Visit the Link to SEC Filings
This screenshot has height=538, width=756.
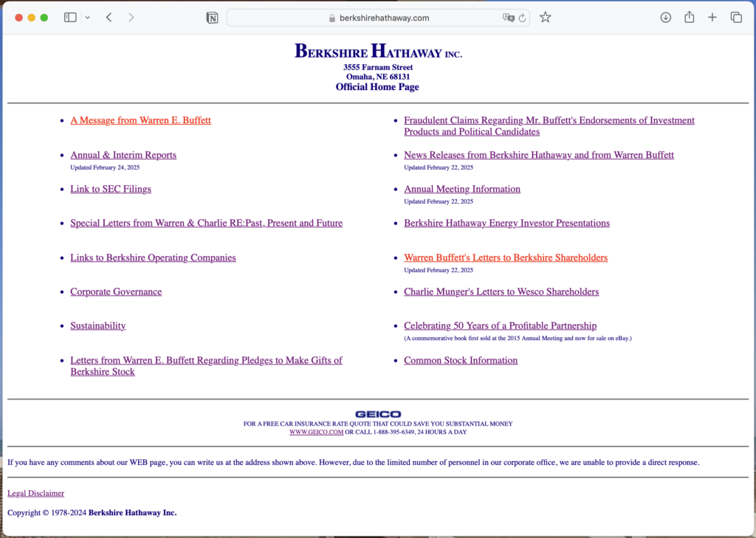pyautogui.click(x=111, y=189)
